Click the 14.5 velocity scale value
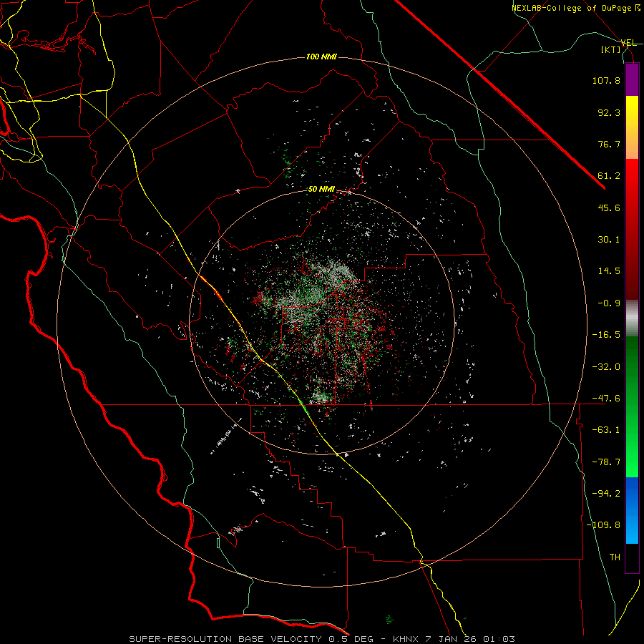Screen dimensions: 644x644 (x=609, y=271)
